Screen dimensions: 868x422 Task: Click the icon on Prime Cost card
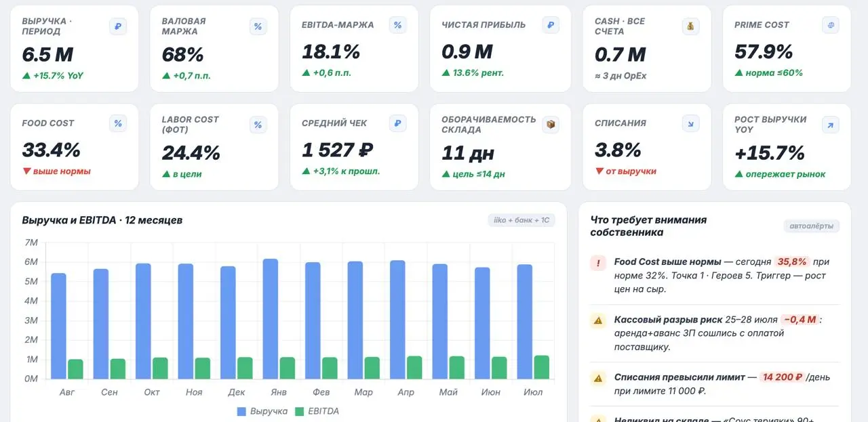[831, 24]
